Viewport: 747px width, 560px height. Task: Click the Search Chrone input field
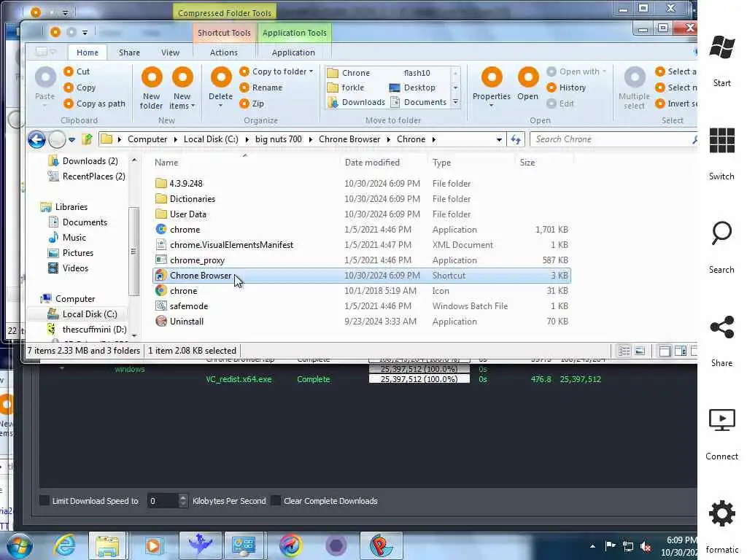(x=613, y=139)
